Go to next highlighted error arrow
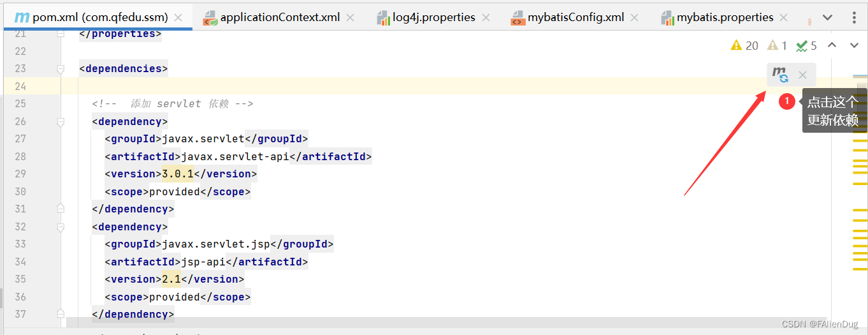Screen dimensions: 868x335 854,45
